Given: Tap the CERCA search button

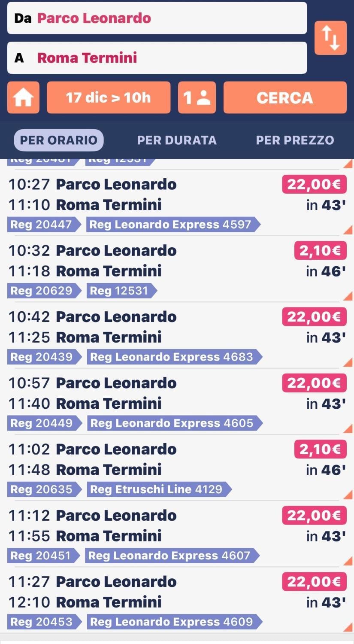Looking at the screenshot, I should [x=285, y=97].
